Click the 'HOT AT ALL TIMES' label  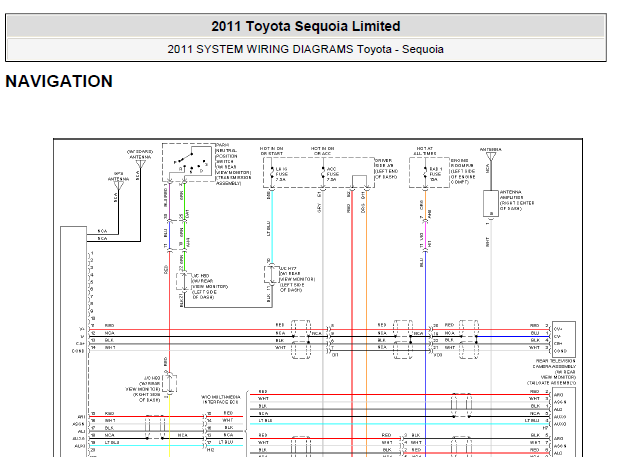click(425, 151)
